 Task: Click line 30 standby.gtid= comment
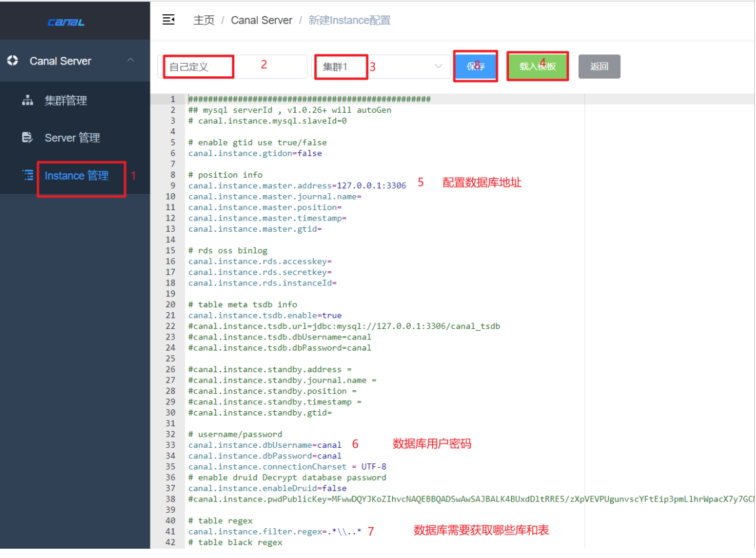(x=260, y=412)
